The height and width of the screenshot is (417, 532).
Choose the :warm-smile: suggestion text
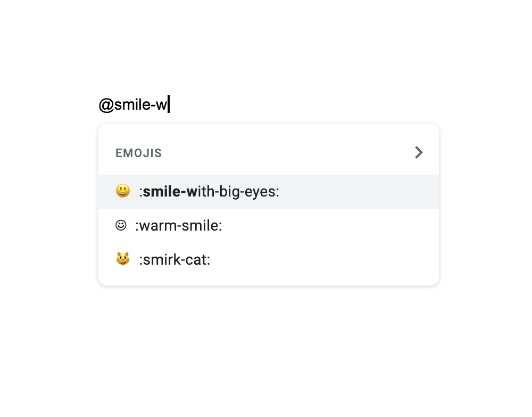[x=179, y=226]
